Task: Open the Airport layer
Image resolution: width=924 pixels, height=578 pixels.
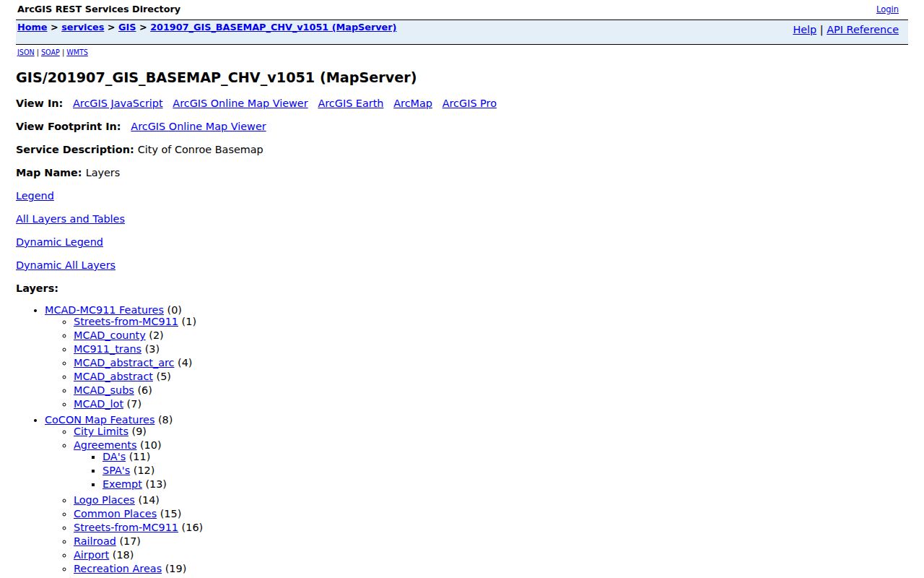Action: 91,555
